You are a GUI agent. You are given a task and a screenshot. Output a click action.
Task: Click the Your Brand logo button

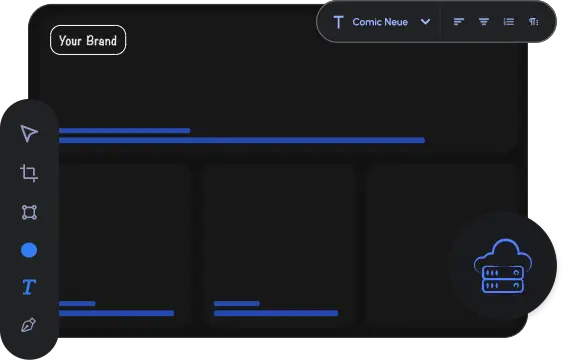88,40
